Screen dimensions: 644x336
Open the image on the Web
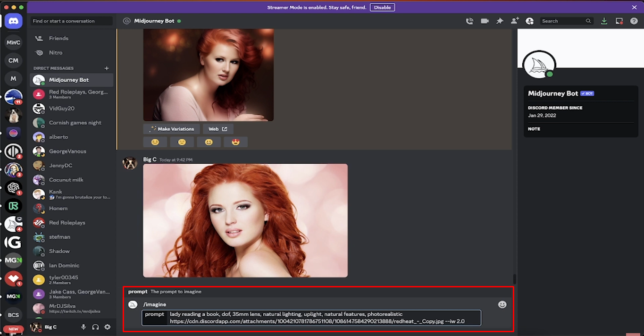(218, 128)
